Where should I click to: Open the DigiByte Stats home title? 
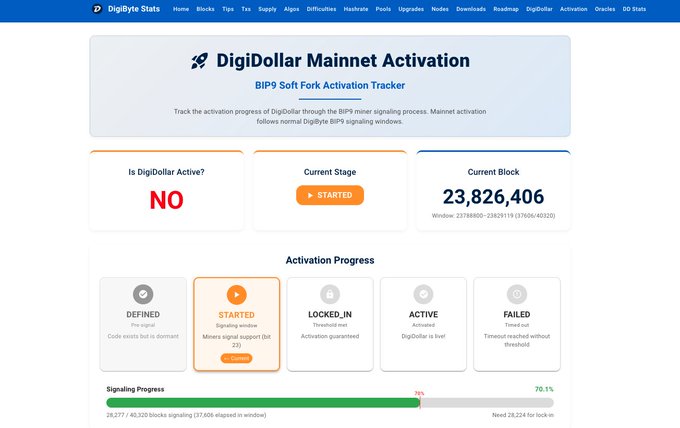coord(134,9)
